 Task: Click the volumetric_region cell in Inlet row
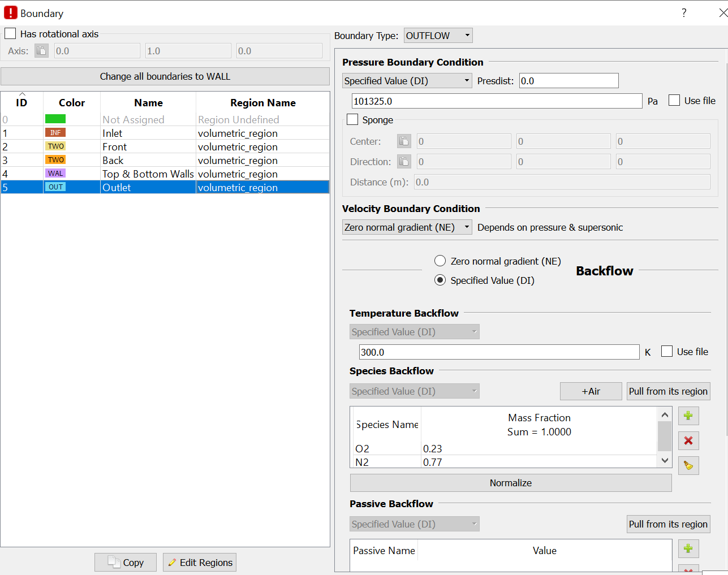262,133
